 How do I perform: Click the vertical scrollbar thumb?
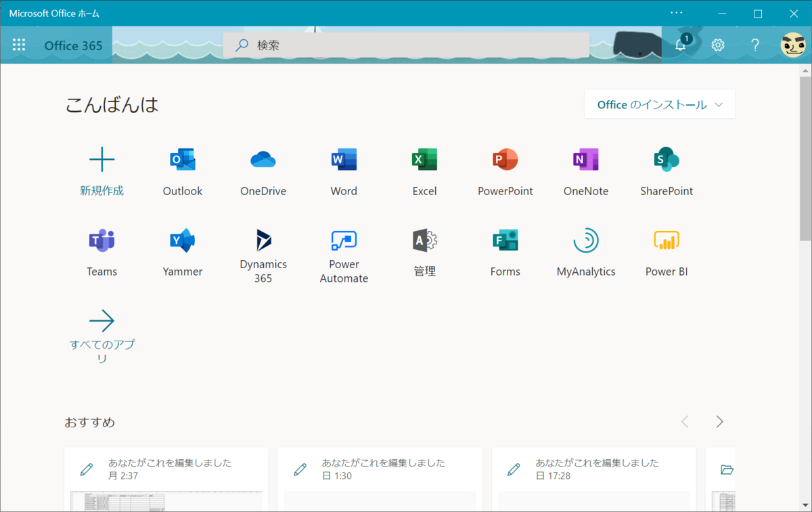click(805, 158)
